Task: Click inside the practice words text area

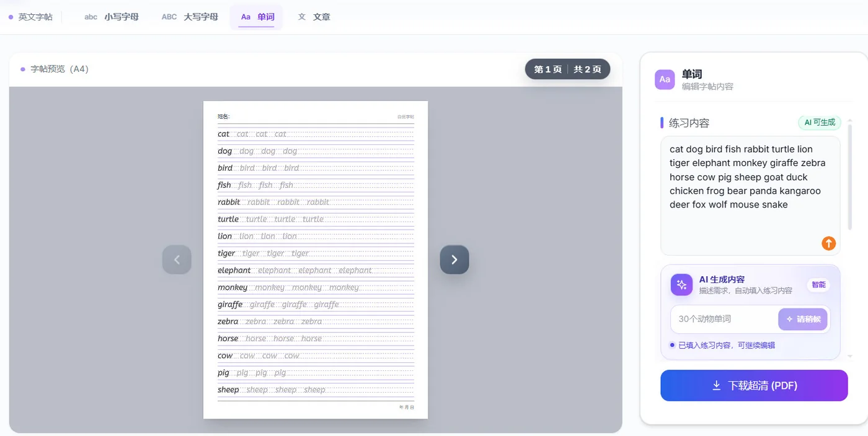Action: pos(750,196)
